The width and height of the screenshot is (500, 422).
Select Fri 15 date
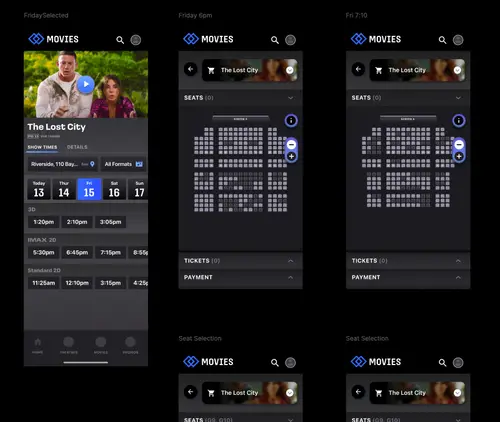(89, 189)
